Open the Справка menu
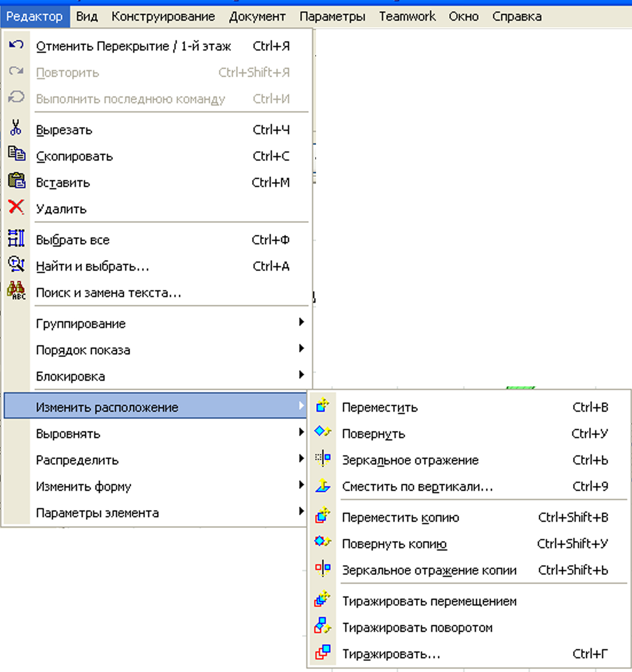This screenshot has height=672, width=632. [517, 16]
